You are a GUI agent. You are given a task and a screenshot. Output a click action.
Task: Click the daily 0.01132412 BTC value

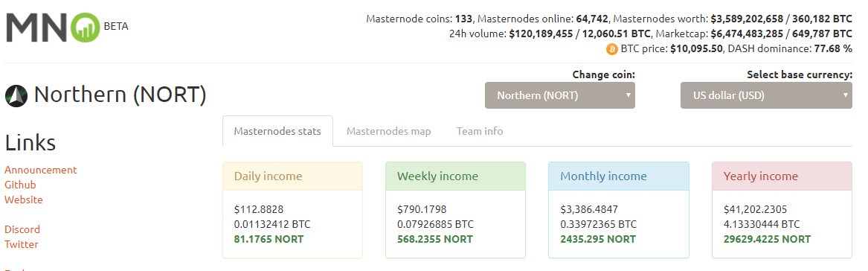click(x=272, y=224)
